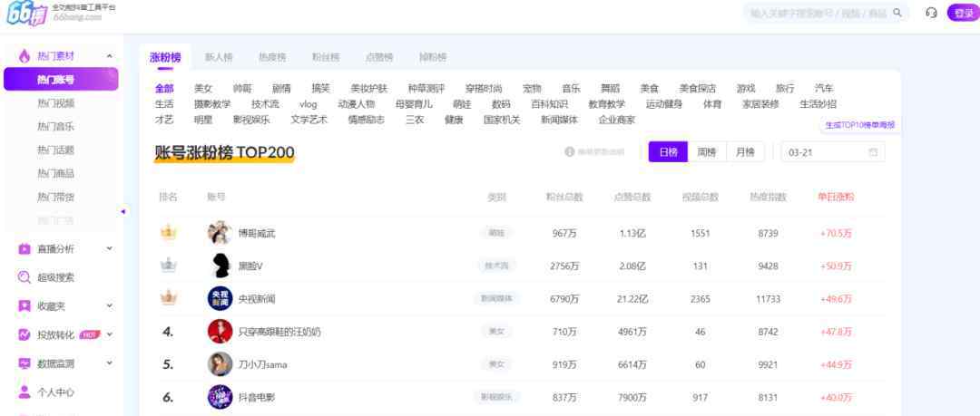The height and width of the screenshot is (416, 980).
Task: Select the 全部 category filter
Action: 164,89
